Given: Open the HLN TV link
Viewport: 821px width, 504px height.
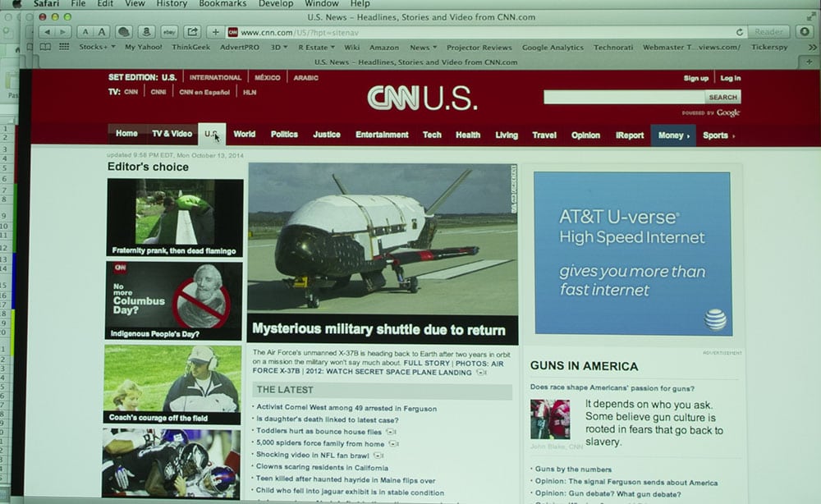Looking at the screenshot, I should pyautogui.click(x=250, y=92).
